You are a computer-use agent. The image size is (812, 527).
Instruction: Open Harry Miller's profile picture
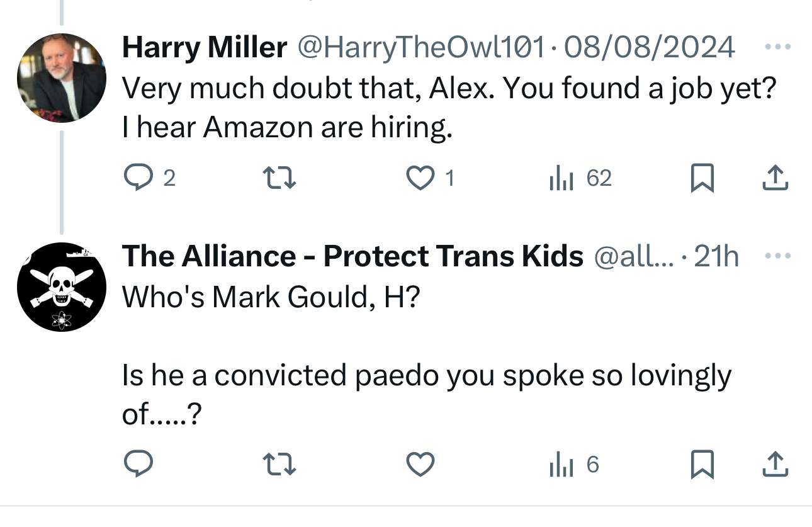(x=61, y=77)
